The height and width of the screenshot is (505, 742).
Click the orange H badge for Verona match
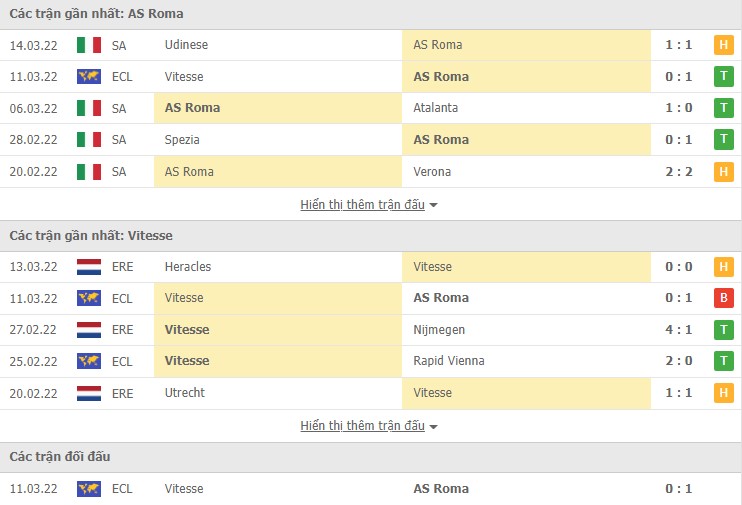coord(723,172)
